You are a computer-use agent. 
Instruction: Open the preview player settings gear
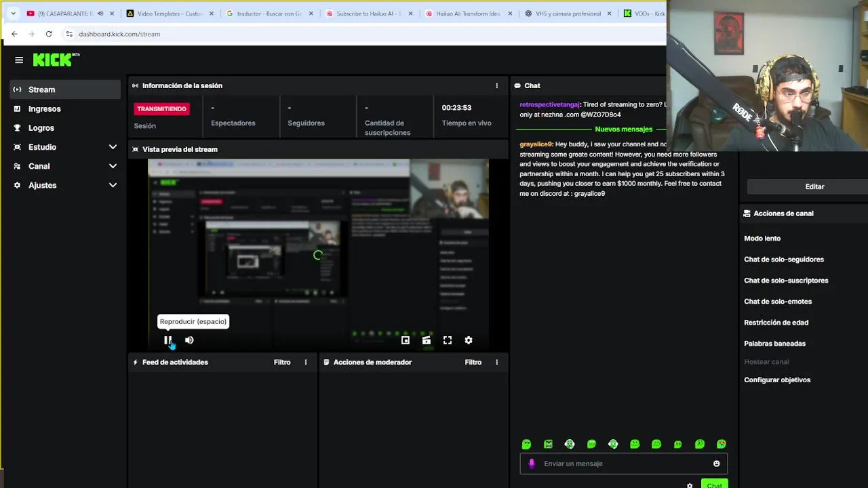469,340
